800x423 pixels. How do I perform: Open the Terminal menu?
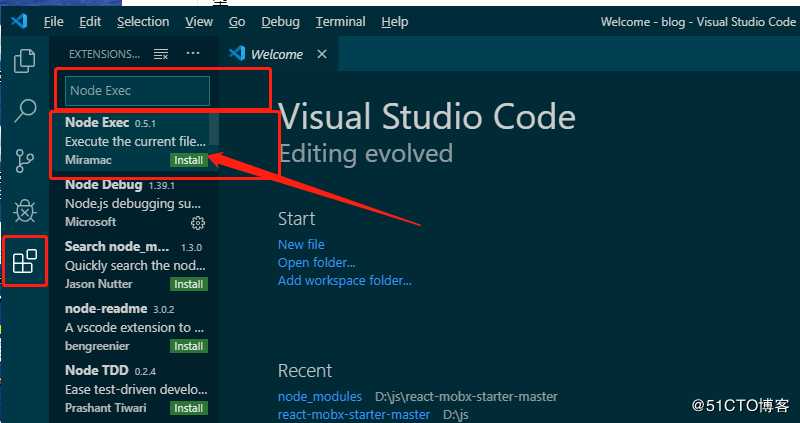(340, 22)
